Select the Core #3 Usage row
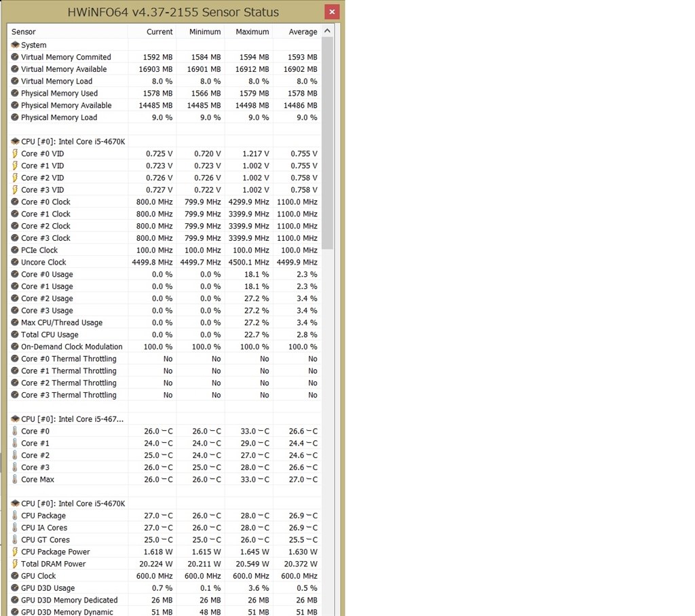The height and width of the screenshot is (616, 695). click(x=164, y=310)
